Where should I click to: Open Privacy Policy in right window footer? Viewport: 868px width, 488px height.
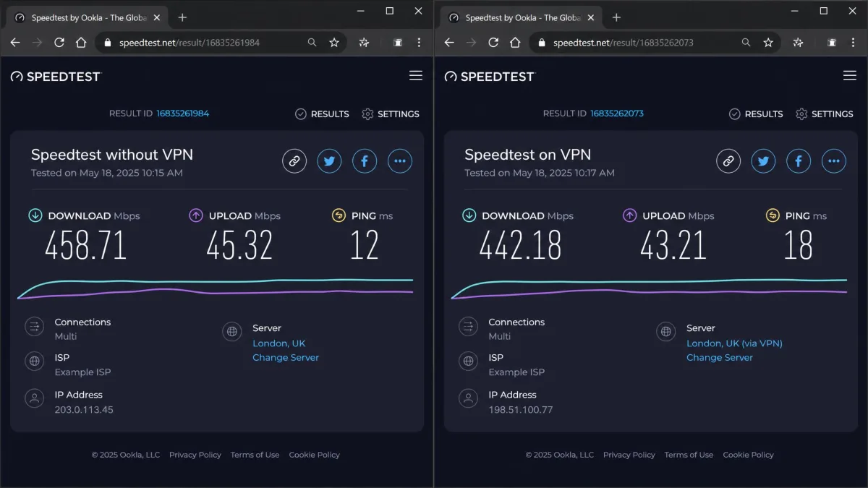[x=629, y=455]
